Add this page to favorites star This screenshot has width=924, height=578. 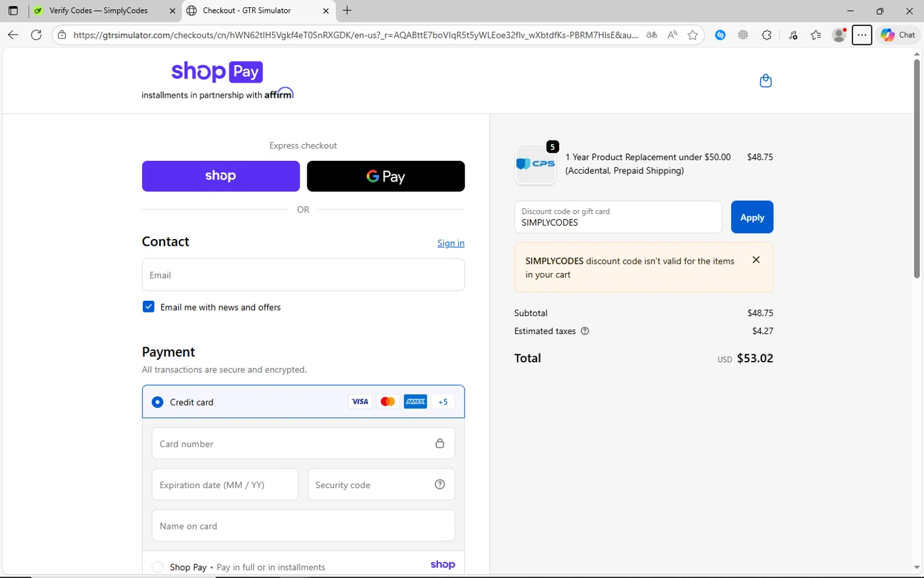coord(693,35)
